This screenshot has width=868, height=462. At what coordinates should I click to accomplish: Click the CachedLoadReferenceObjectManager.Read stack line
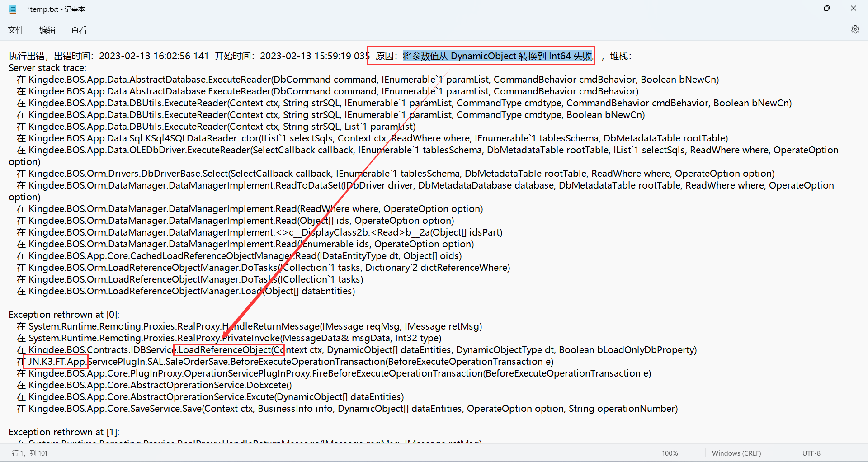(239, 256)
